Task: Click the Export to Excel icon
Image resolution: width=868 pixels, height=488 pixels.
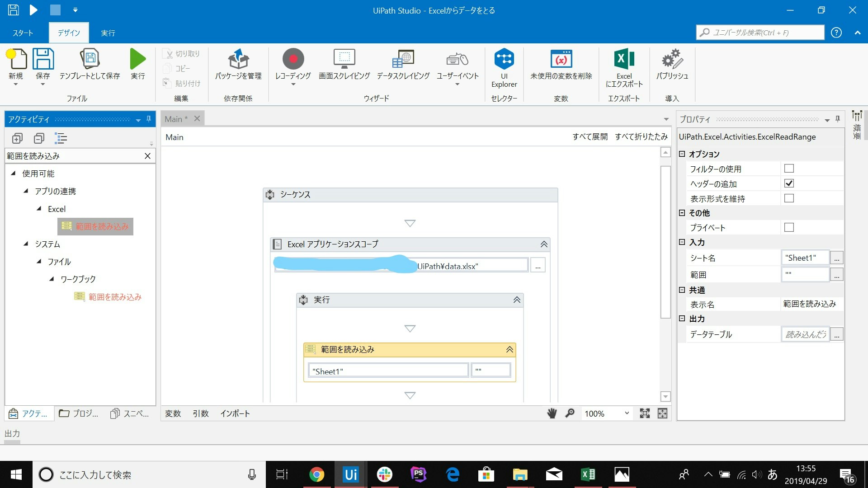Action: pos(624,59)
